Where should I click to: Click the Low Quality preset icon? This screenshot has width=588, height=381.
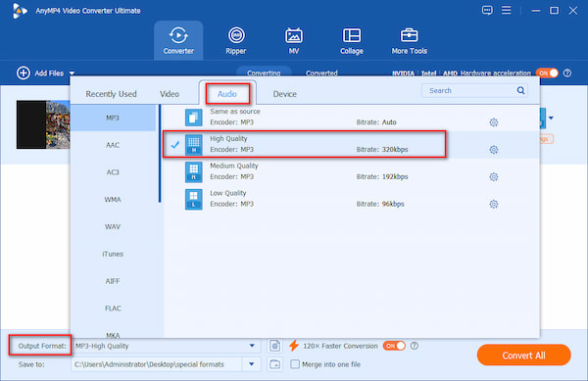[193, 199]
